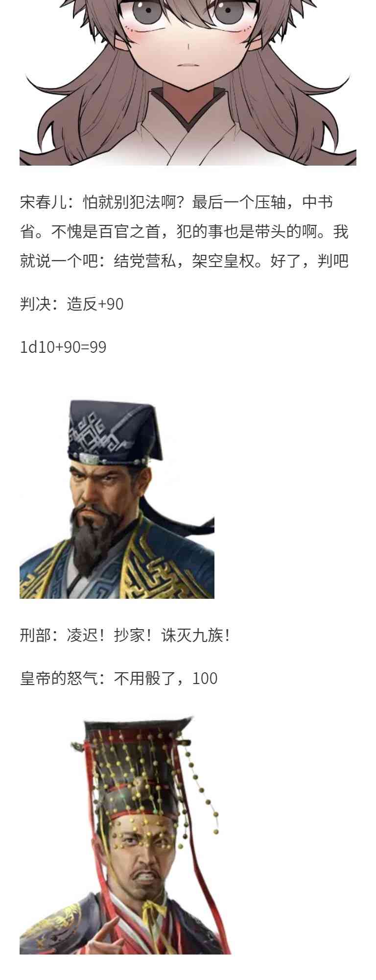The image size is (376, 980).
Task: Open the bearded official's portrait image
Action: coord(117,499)
